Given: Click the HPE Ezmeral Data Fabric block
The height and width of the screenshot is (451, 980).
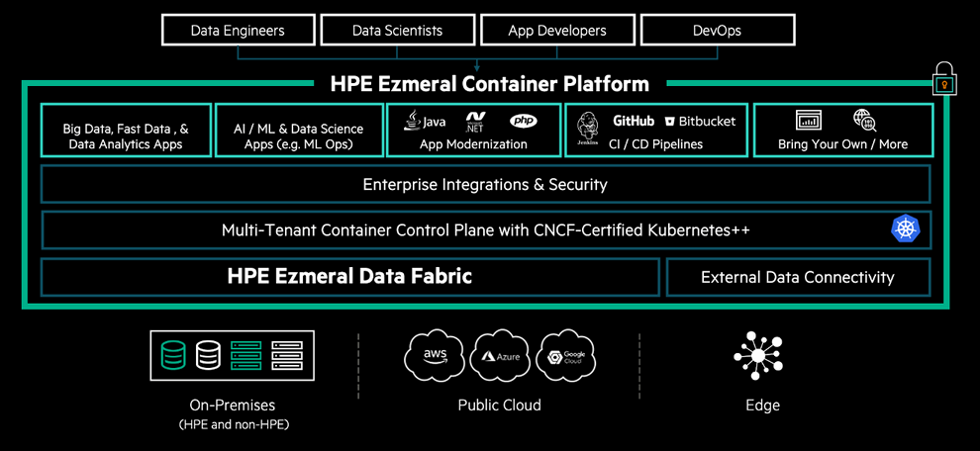Looking at the screenshot, I should click(x=350, y=276).
